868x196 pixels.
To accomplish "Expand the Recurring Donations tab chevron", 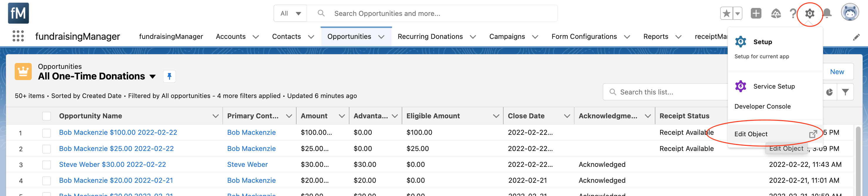I will [x=473, y=37].
